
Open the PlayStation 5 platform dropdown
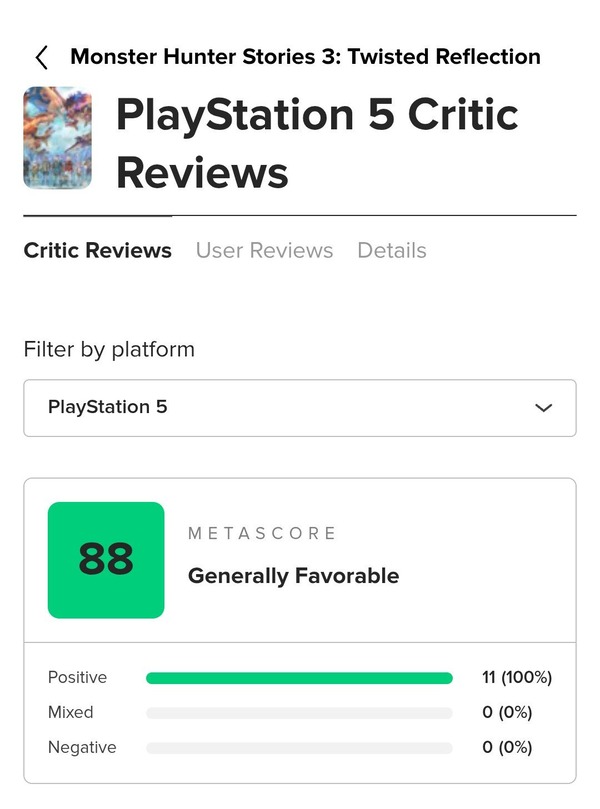299,408
